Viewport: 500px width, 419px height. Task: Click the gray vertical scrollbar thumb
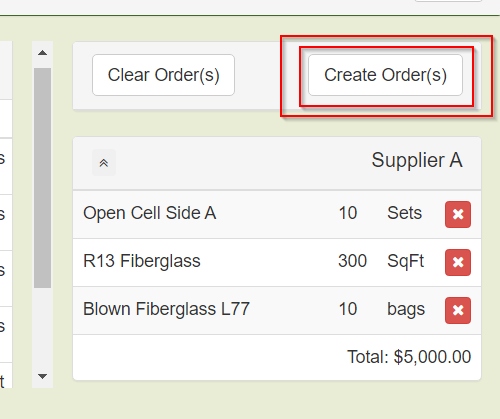pos(42,178)
